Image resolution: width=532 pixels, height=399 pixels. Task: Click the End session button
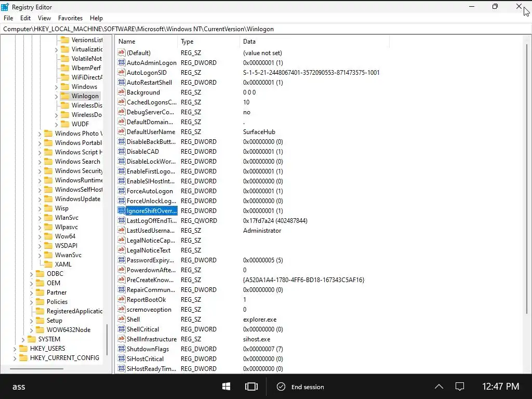pyautogui.click(x=300, y=387)
